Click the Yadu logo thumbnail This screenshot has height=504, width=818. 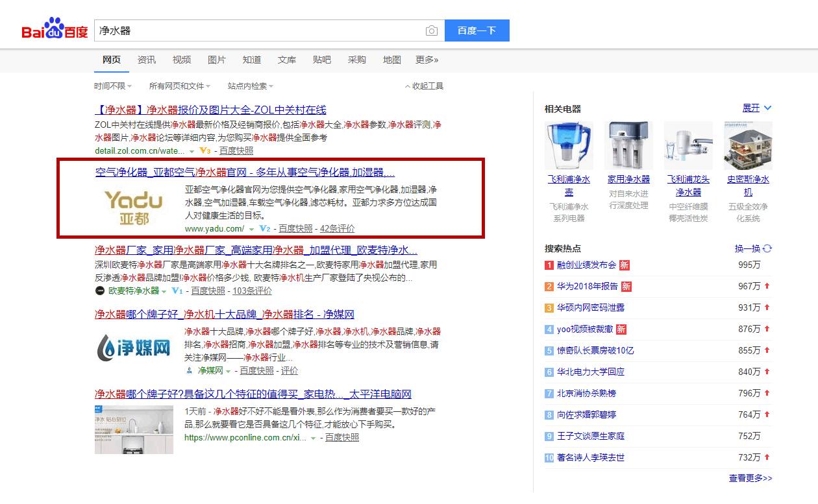coord(134,208)
